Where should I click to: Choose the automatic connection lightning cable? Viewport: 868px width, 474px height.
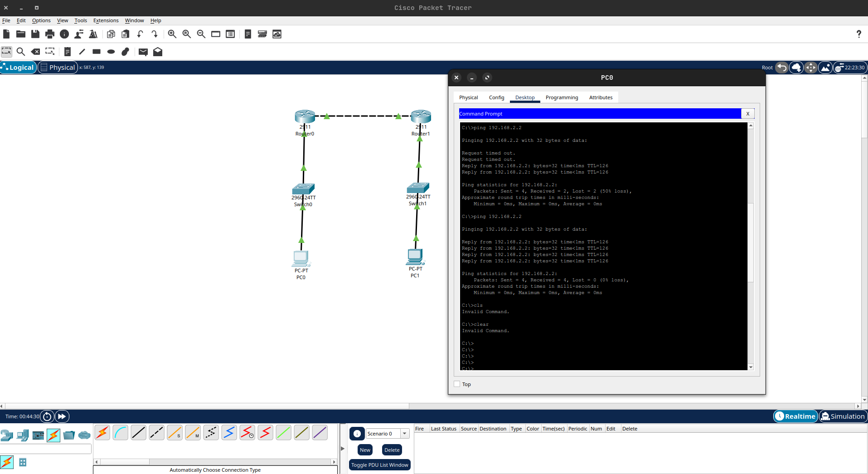[102, 433]
